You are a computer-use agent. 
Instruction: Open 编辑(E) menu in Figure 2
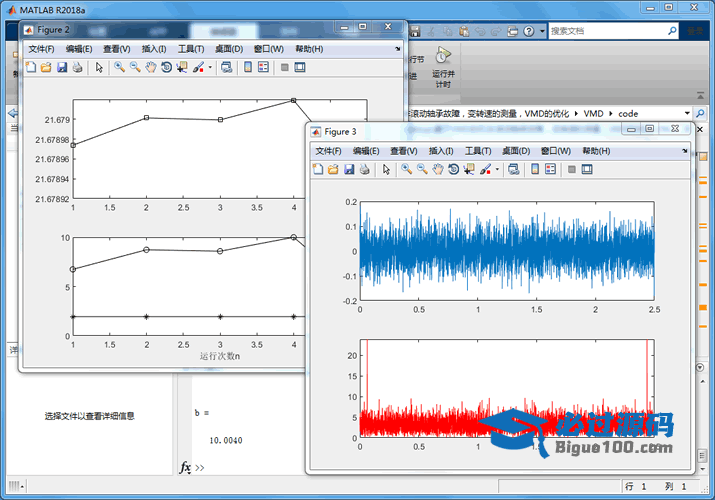(x=79, y=49)
